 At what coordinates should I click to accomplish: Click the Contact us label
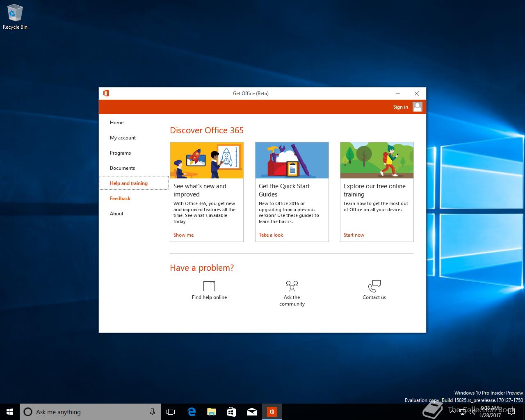click(x=374, y=297)
